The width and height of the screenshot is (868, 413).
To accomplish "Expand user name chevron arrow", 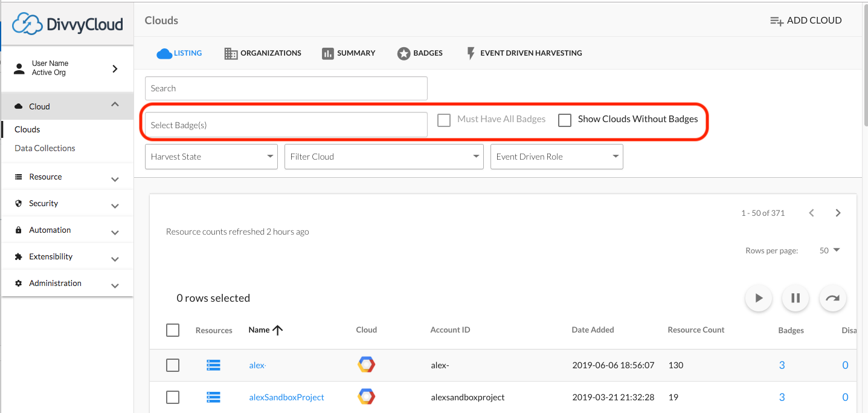I will tap(115, 69).
